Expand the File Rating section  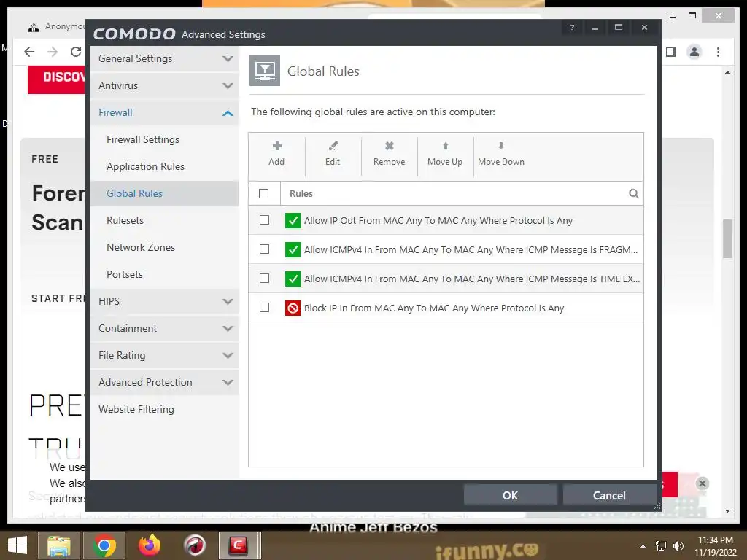(x=165, y=356)
